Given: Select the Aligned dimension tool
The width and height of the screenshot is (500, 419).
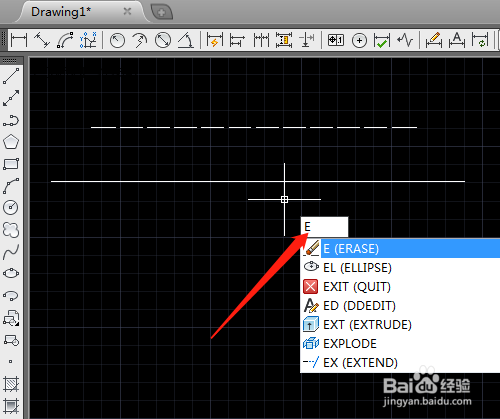Looking at the screenshot, I should [x=42, y=40].
